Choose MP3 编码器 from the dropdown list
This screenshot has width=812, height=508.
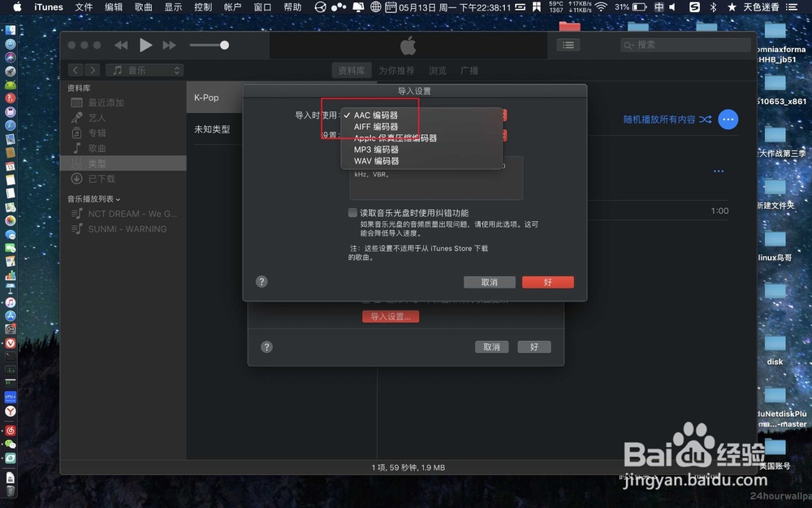coord(421,150)
